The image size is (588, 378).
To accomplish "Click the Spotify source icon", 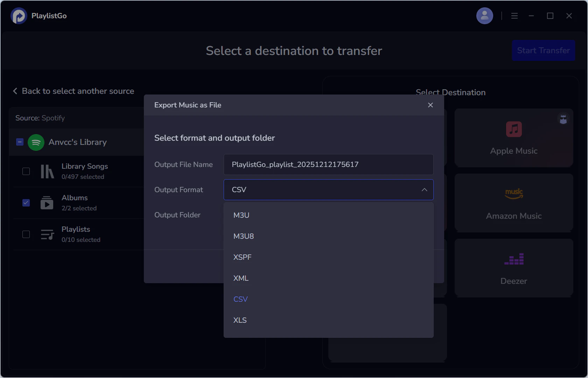I will [x=36, y=142].
